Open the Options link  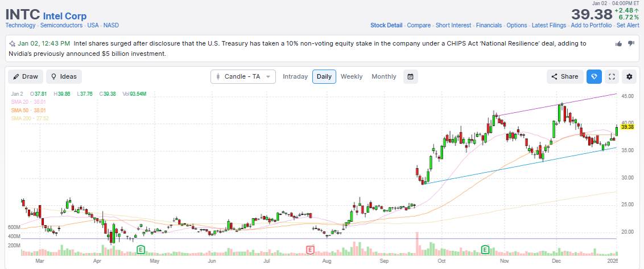517,25
